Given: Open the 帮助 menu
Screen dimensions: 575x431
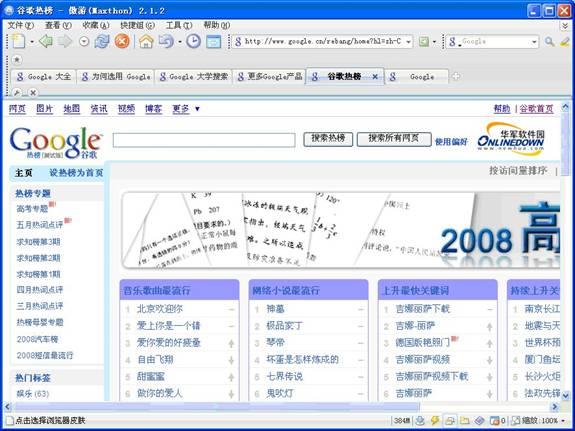Looking at the screenshot, I should pyautogui.click(x=217, y=25).
